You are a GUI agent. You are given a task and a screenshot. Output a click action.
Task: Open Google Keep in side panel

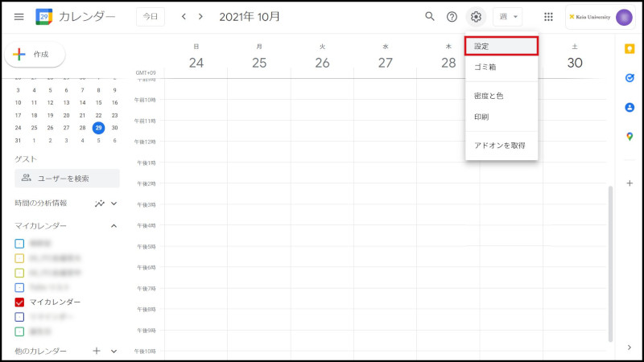click(x=630, y=49)
